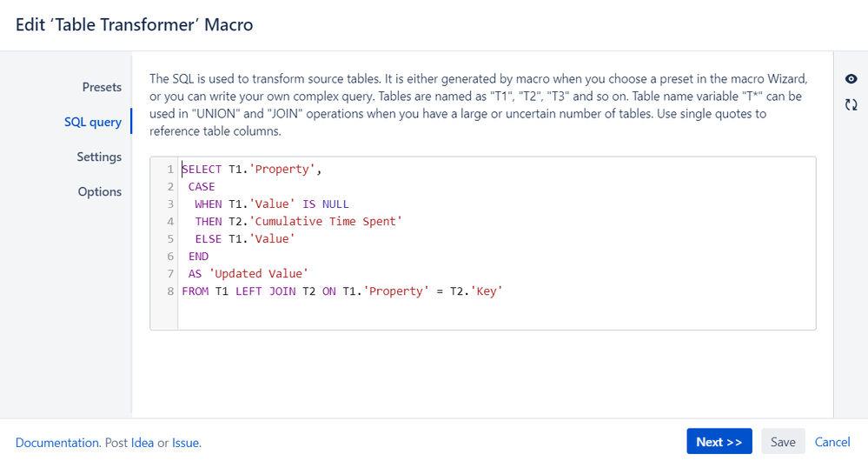Follow the Idea link
The image size is (868, 461).
tap(142, 443)
